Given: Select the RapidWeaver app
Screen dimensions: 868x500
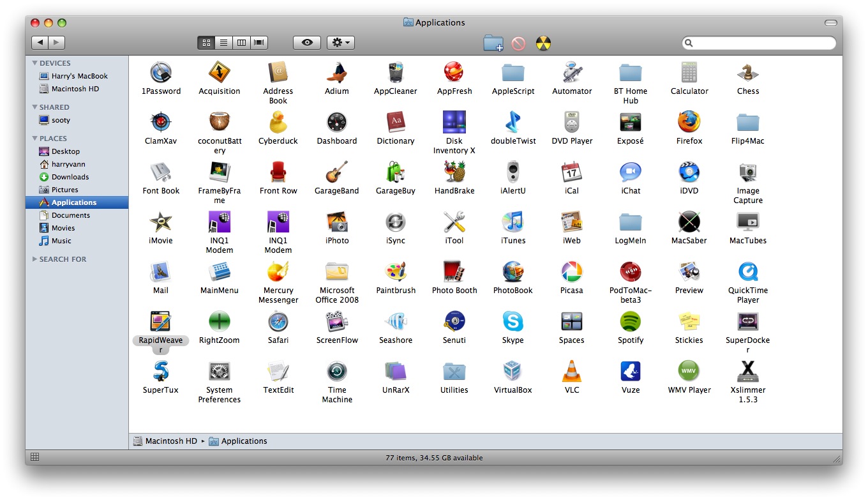Looking at the screenshot, I should click(x=161, y=321).
